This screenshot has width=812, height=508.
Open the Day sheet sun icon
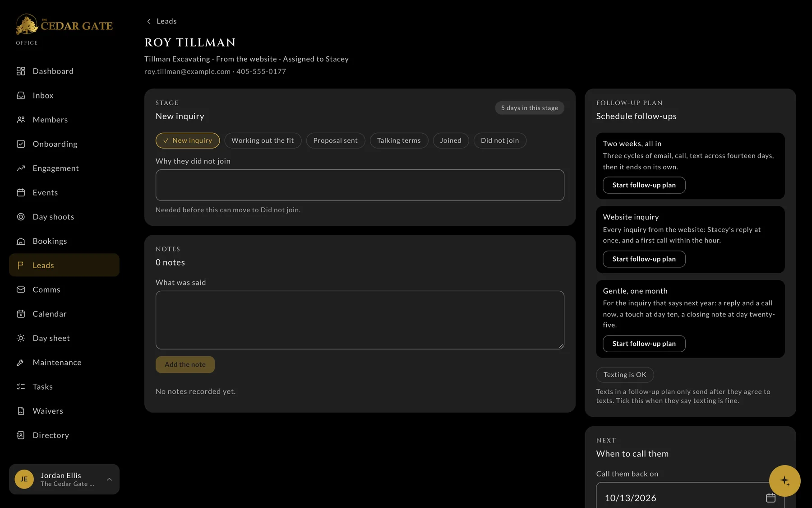(x=21, y=338)
